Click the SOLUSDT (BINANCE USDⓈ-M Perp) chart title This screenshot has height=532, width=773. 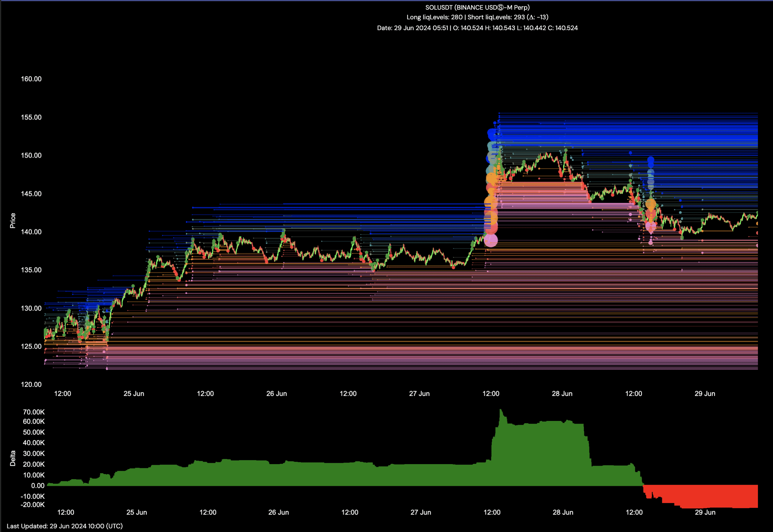click(477, 7)
